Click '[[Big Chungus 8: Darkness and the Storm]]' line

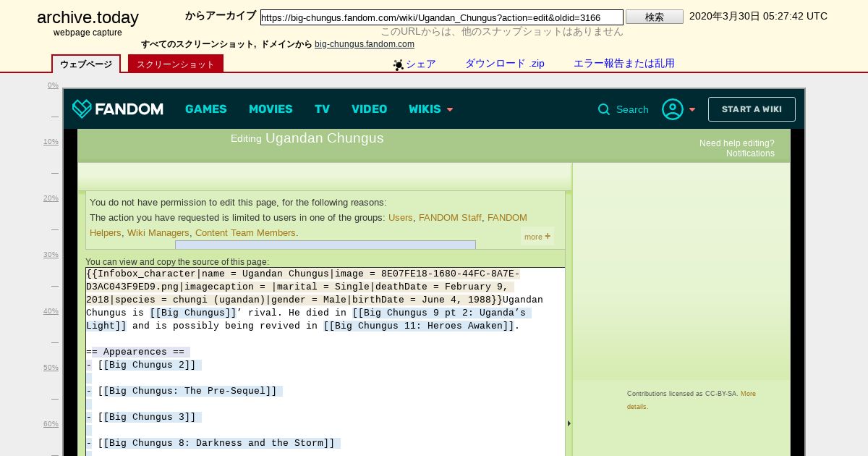[x=213, y=443]
